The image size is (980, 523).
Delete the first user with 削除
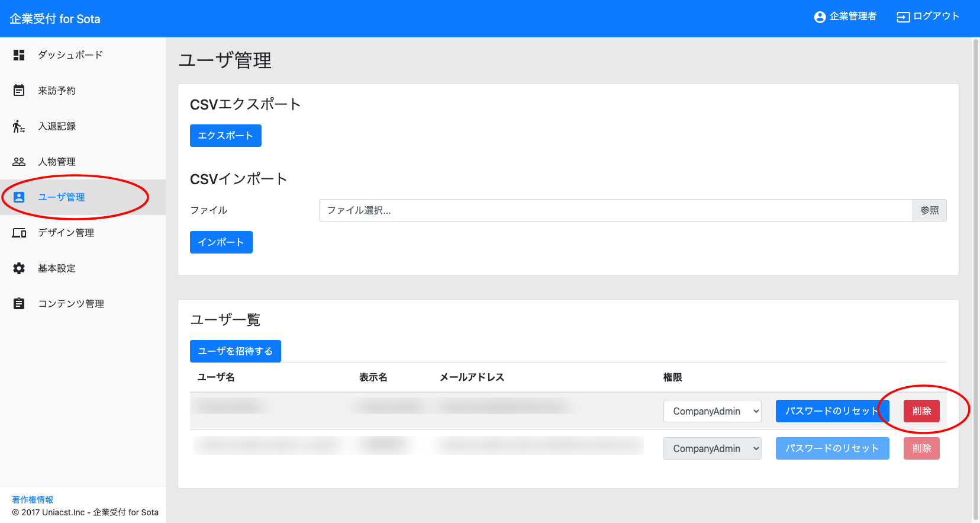tap(921, 411)
